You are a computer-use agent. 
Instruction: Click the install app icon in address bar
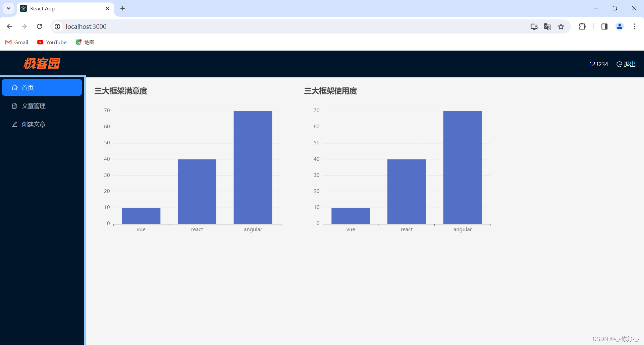point(534,26)
